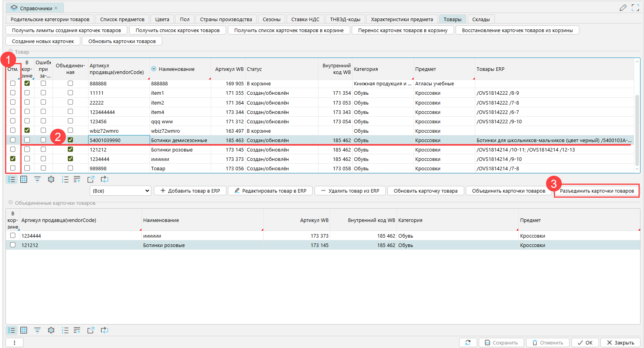The width and height of the screenshot is (644, 348).
Task: Click the cell with vendor code 123444444
Action: 119,112
